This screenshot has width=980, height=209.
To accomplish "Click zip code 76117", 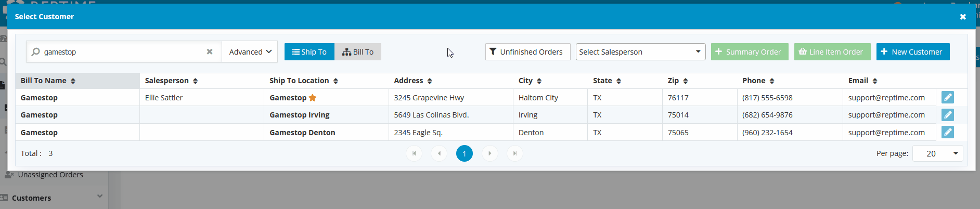I will (678, 97).
